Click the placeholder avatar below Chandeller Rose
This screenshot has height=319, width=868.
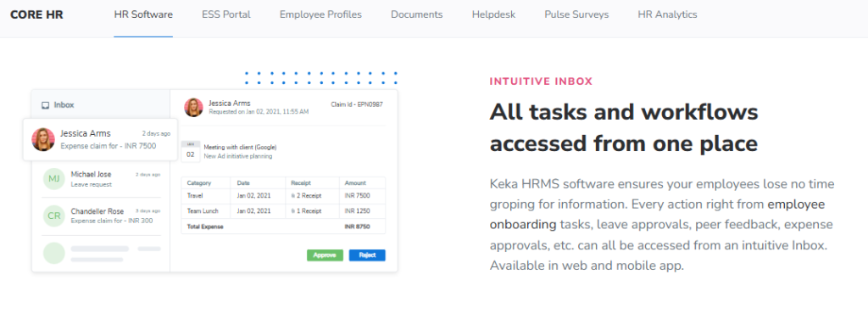coord(54,253)
